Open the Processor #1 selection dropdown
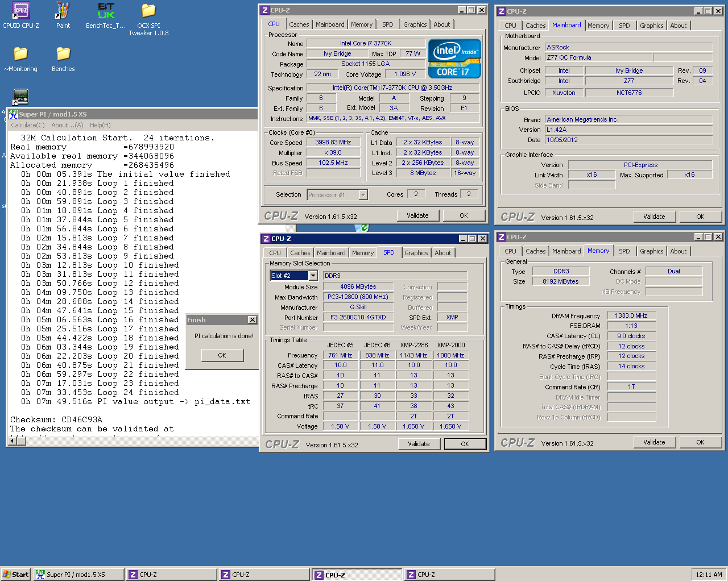Viewport: 728px width, 582px height. point(363,195)
